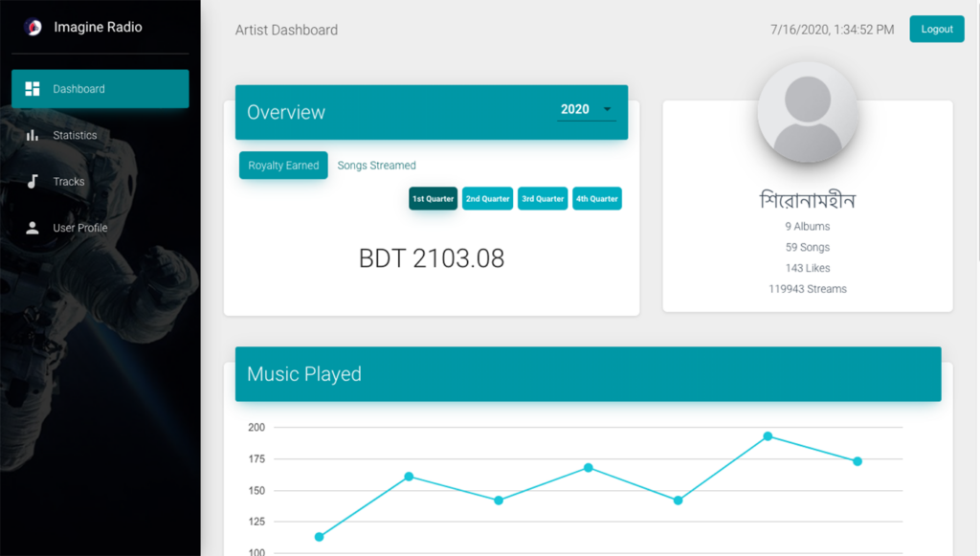Select the 1st Quarter toggle button
980x556 pixels.
coord(433,199)
